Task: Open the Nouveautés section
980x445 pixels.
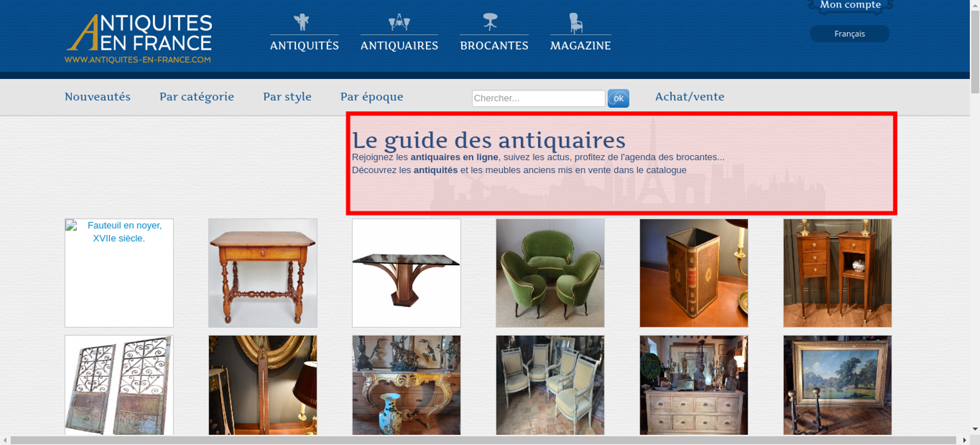Action: 98,97
